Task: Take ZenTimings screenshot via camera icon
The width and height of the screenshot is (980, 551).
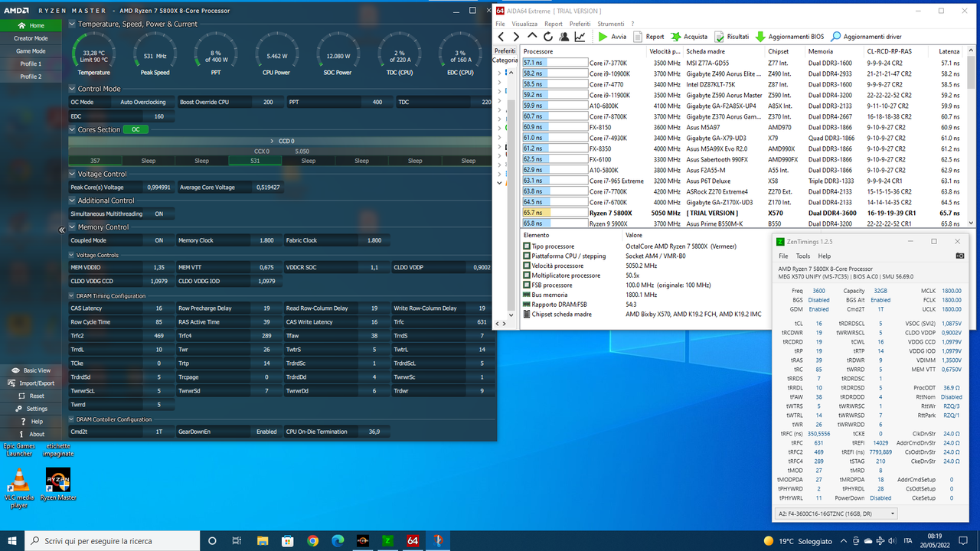Action: tap(960, 256)
